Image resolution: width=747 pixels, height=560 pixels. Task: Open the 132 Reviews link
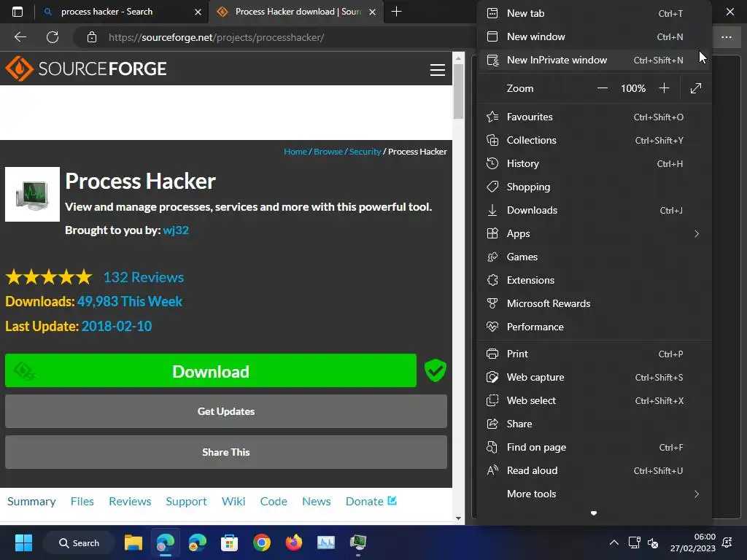coord(144,277)
